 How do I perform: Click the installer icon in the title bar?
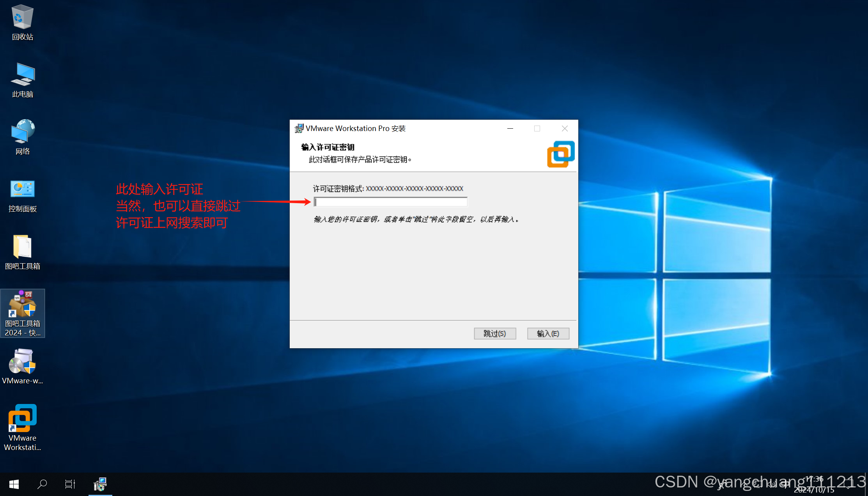299,128
